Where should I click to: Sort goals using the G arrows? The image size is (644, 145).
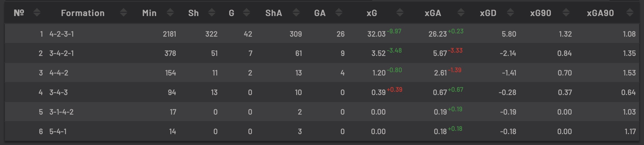tap(247, 12)
